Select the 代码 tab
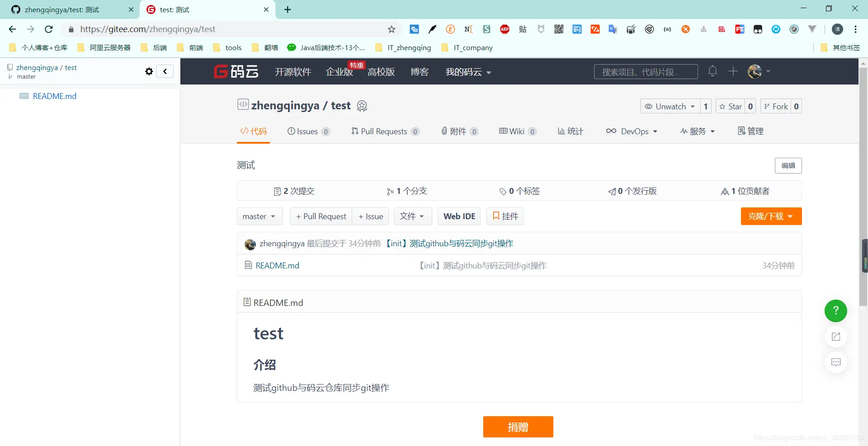Image resolution: width=868 pixels, height=446 pixels. 253,131
